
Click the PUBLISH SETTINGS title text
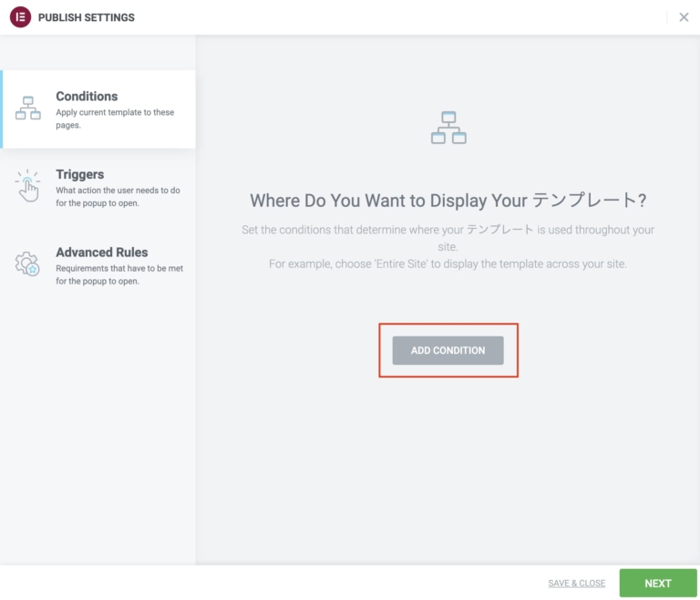tap(87, 17)
